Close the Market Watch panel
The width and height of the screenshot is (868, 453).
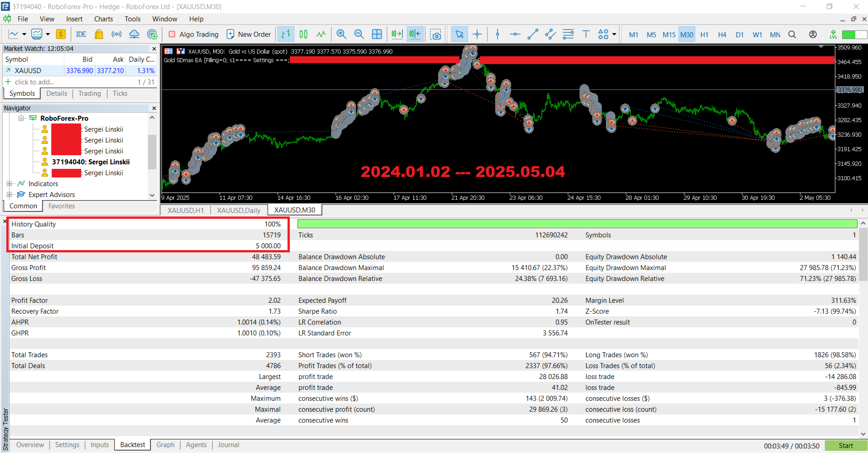tap(154, 49)
